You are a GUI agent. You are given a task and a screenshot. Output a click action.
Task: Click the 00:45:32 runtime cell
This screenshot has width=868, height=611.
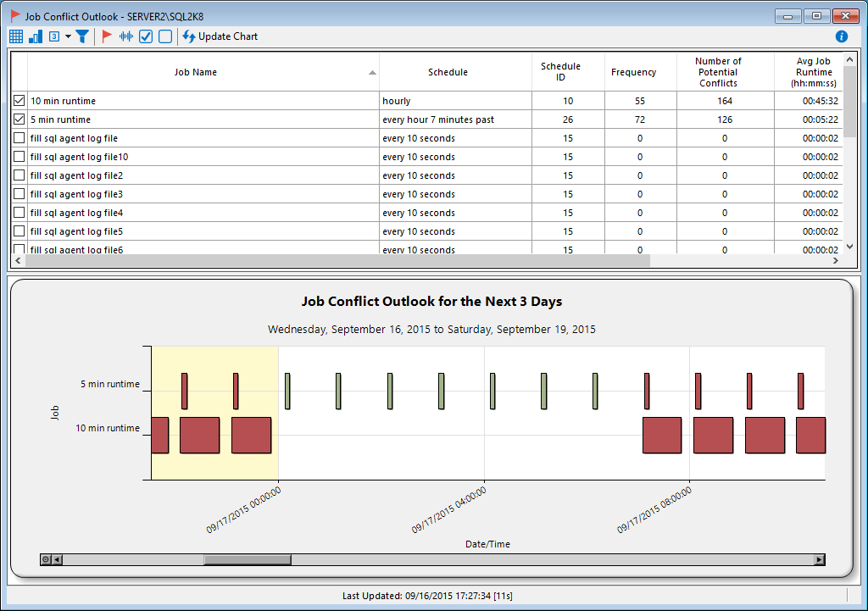[x=808, y=101]
